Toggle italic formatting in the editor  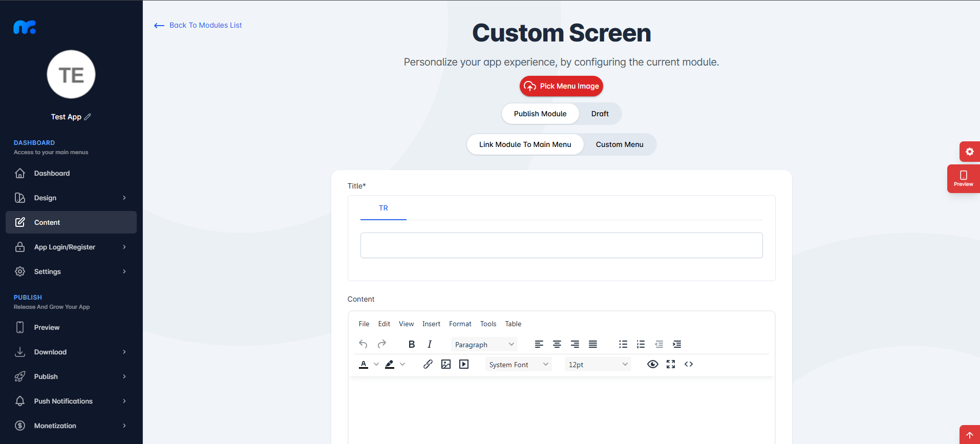(x=430, y=344)
